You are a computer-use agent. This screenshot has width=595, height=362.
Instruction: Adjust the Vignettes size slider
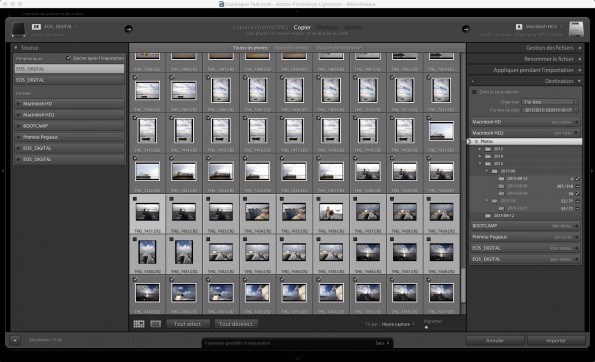click(x=426, y=327)
